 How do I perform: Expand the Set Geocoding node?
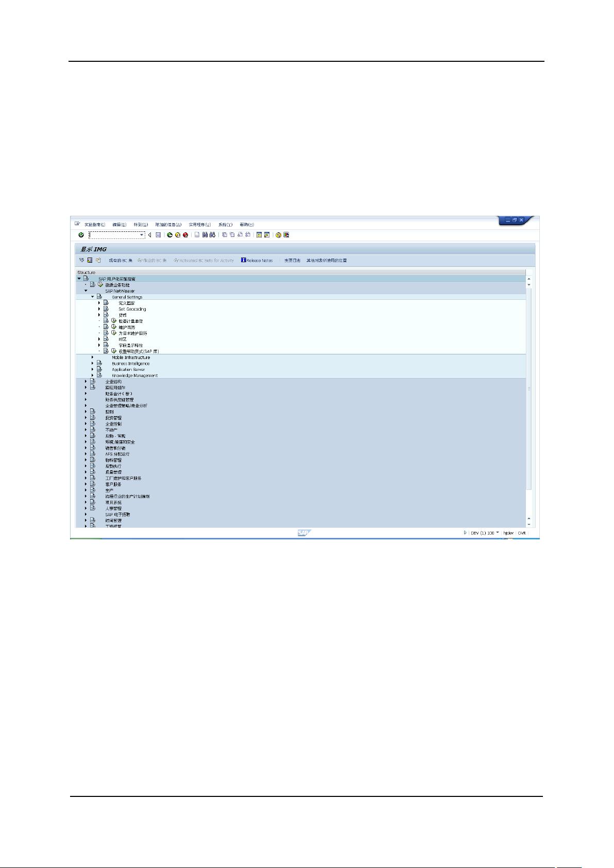(x=99, y=309)
